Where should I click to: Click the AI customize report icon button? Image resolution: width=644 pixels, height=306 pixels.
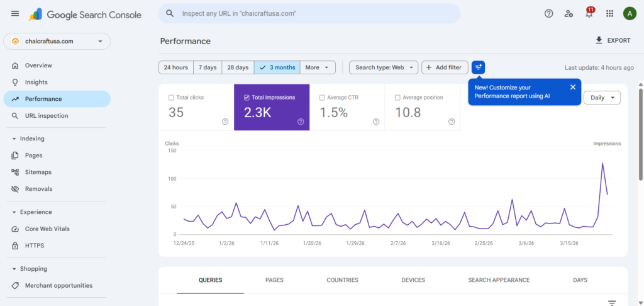[x=478, y=67]
